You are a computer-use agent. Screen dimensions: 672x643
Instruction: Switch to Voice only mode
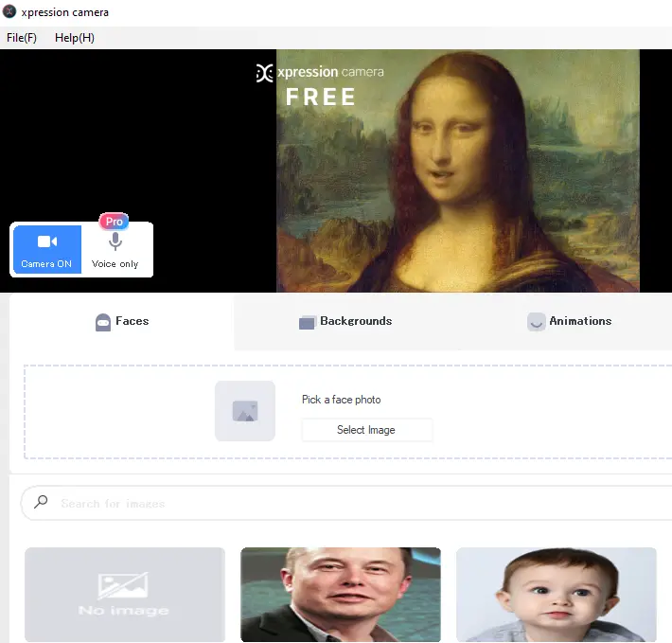pyautogui.click(x=115, y=250)
